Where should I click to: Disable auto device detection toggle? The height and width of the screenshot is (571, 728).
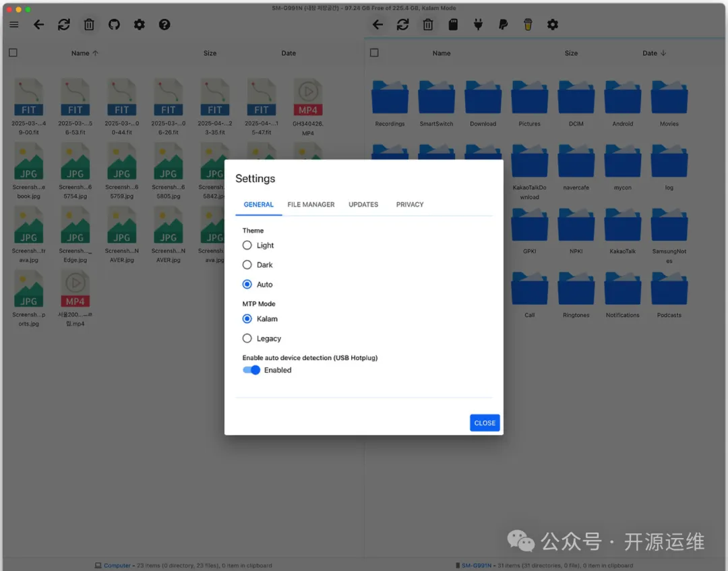click(251, 370)
